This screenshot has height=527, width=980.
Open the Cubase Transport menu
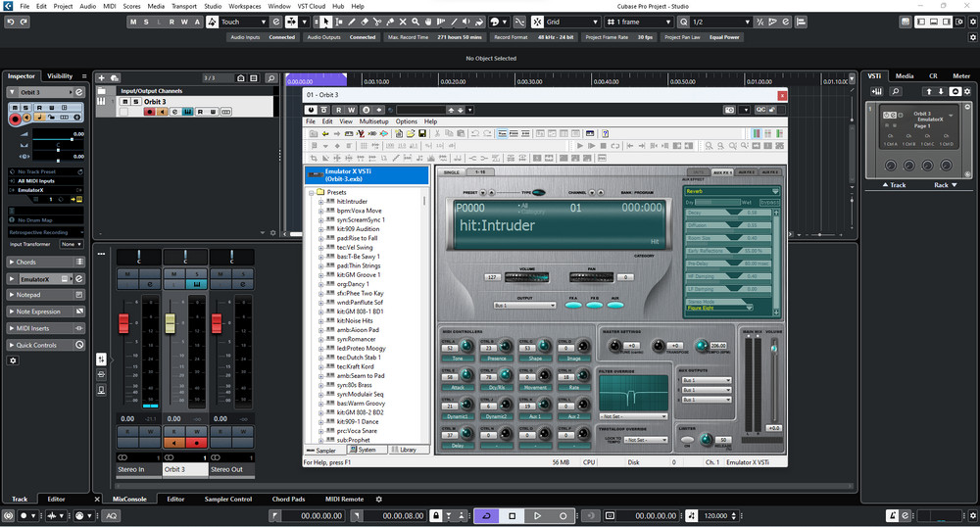click(184, 6)
